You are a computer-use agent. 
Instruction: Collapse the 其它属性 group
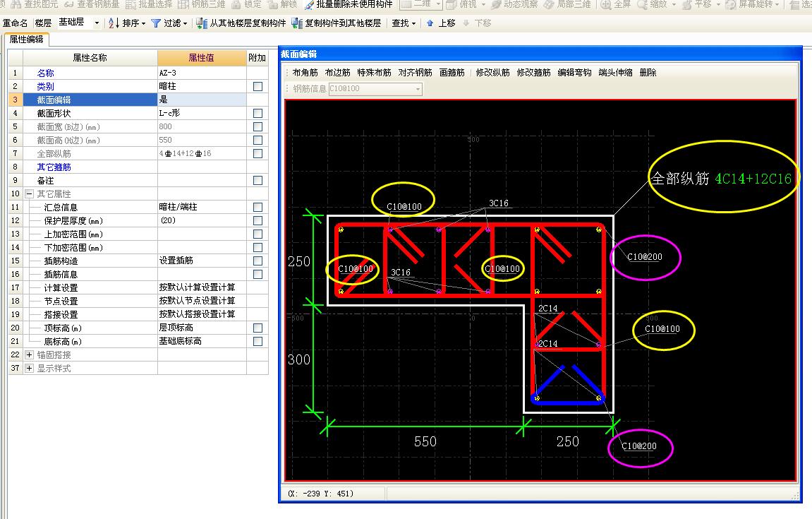point(30,194)
